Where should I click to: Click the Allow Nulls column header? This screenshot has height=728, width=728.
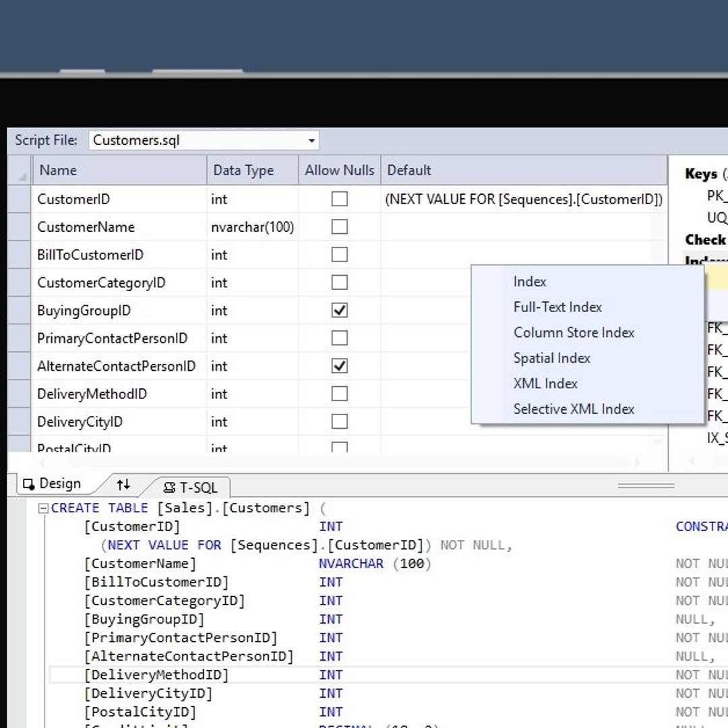tap(339, 170)
